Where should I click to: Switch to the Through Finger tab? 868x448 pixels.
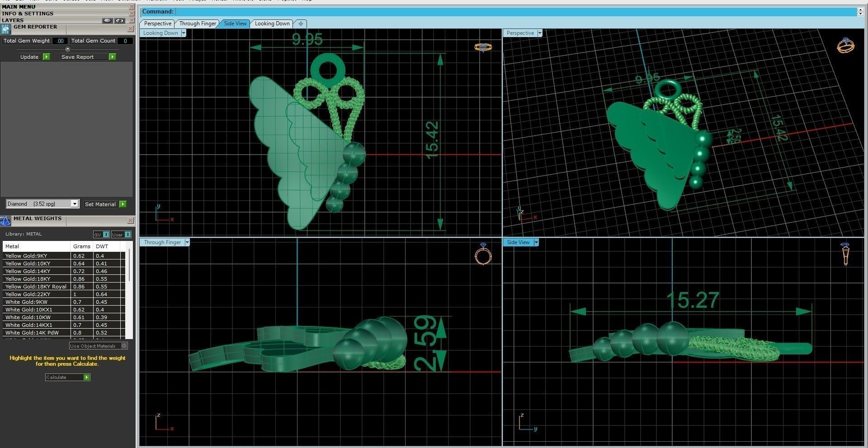click(x=198, y=24)
